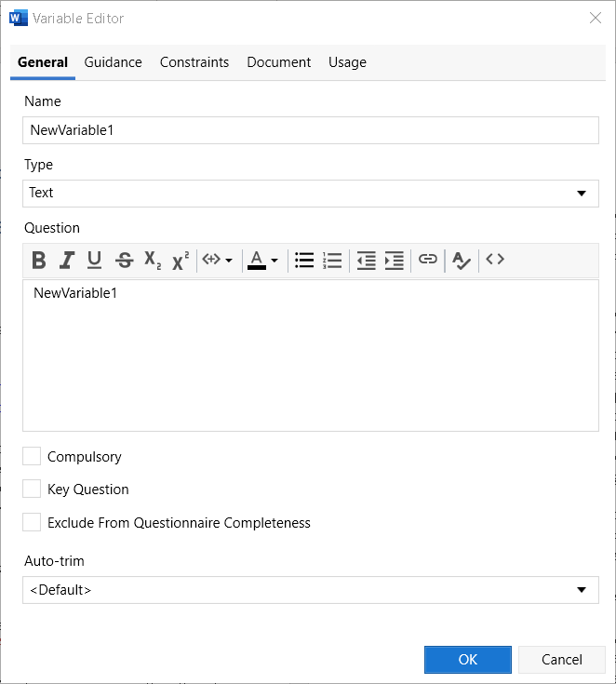Viewport: 616px width, 684px height.
Task: Click in the Name input field
Action: (311, 130)
